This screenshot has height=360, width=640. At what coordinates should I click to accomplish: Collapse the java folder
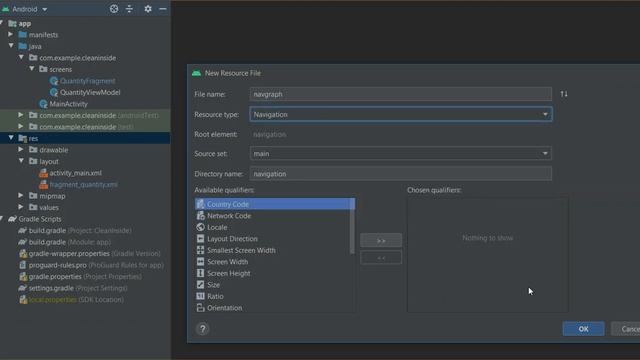[x=11, y=46]
